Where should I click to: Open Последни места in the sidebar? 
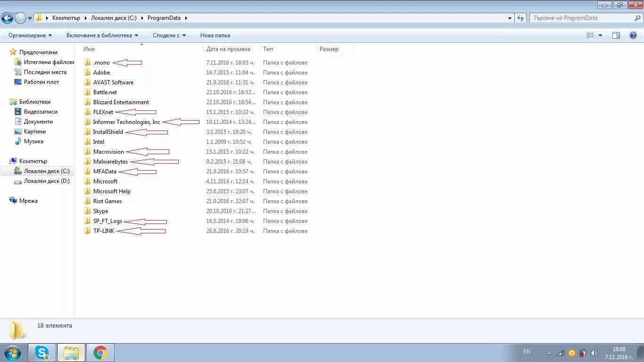[x=45, y=72]
